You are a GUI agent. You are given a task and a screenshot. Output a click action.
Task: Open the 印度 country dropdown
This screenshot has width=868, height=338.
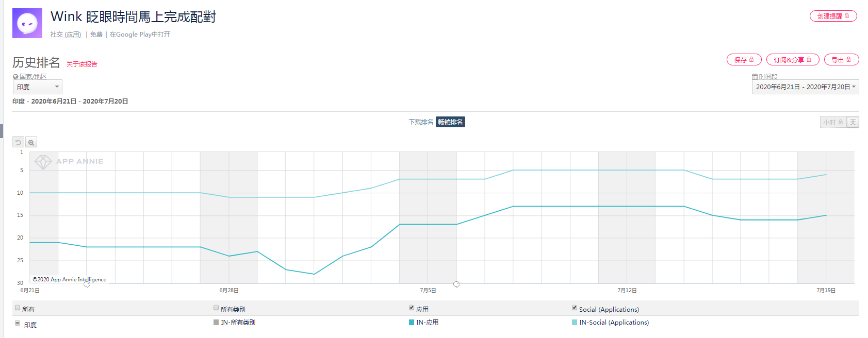[x=37, y=87]
